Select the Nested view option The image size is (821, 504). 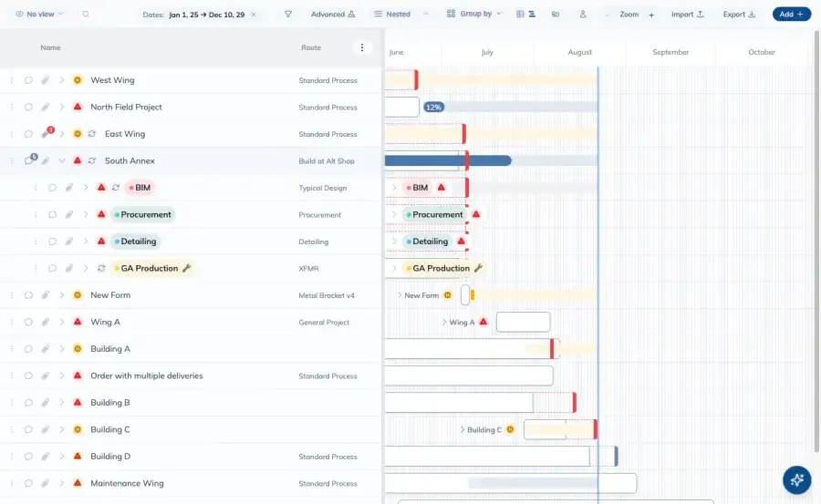click(392, 15)
